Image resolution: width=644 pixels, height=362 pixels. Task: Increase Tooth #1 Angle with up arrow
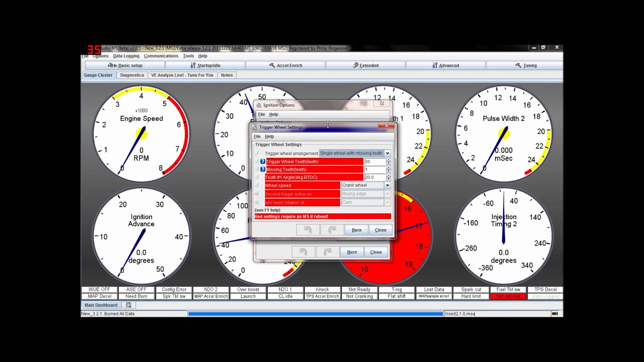388,176
